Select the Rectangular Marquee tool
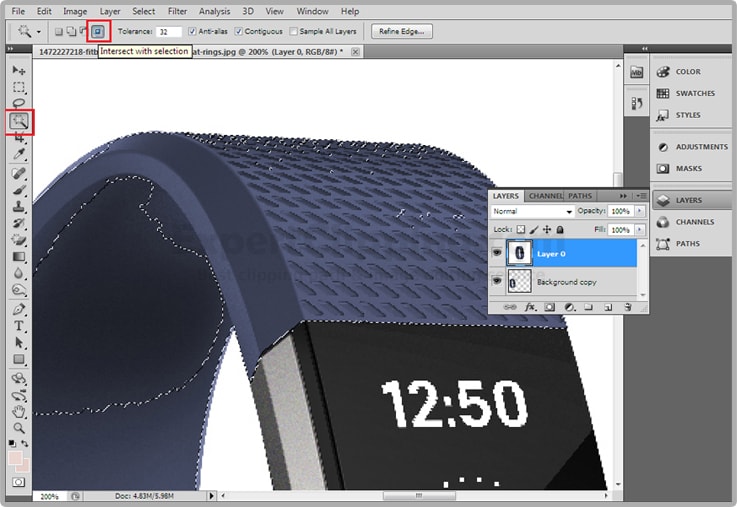This screenshot has height=507, width=737. 19,87
